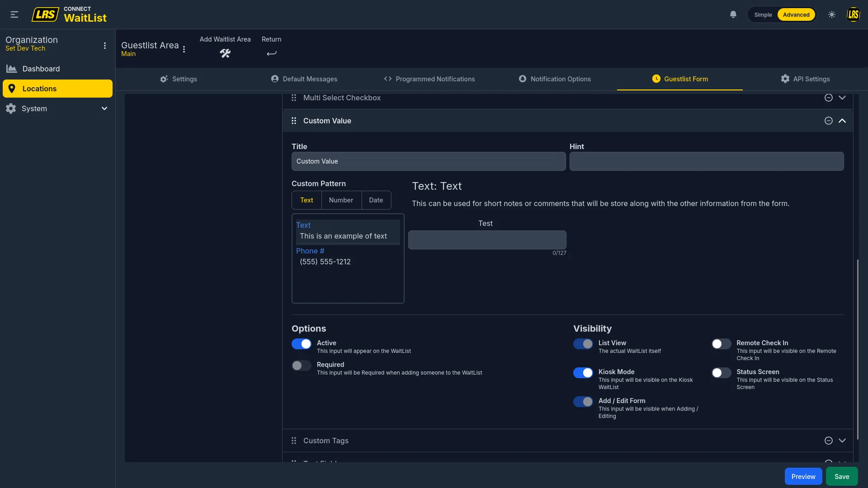868x488 pixels.
Task: Click the System gear icon in sidebar
Action: pos(11,108)
